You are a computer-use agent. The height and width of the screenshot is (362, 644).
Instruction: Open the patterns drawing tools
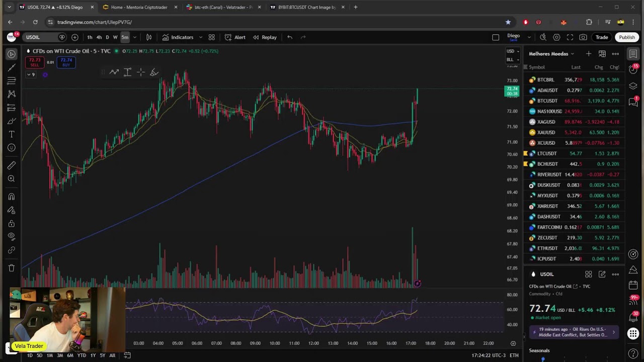click(11, 94)
